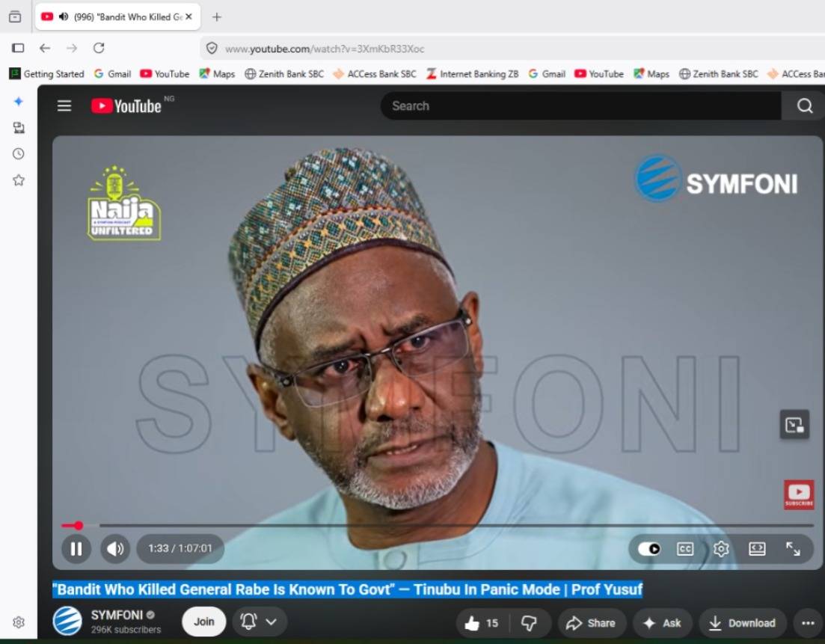Click the red Subscribe watermark on video
This screenshot has height=644, width=825.
point(799,494)
